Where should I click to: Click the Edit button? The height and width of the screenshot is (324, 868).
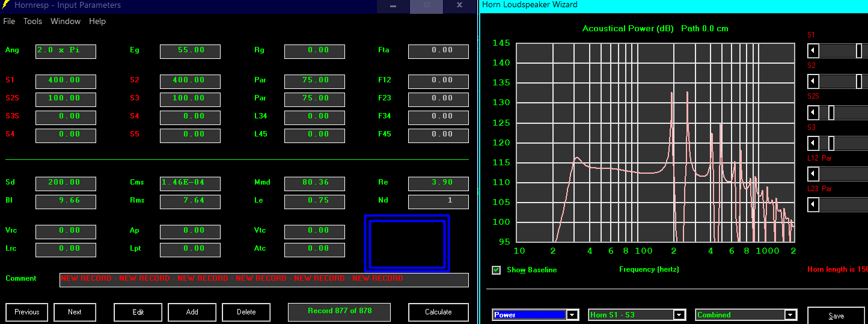(x=138, y=312)
